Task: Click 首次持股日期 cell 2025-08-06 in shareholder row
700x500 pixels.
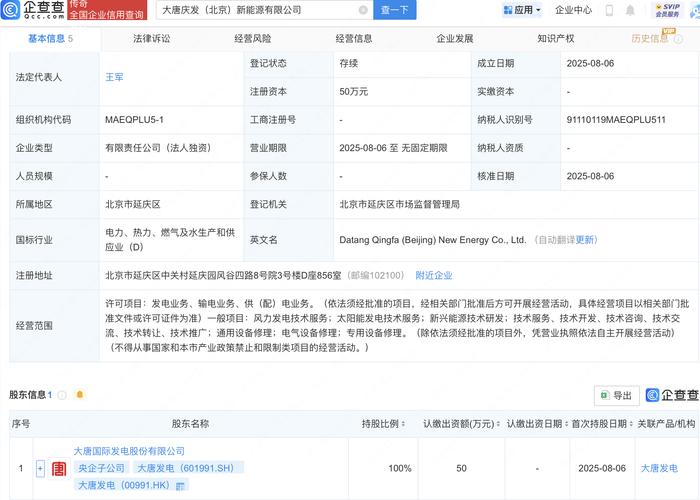Action: click(x=602, y=468)
